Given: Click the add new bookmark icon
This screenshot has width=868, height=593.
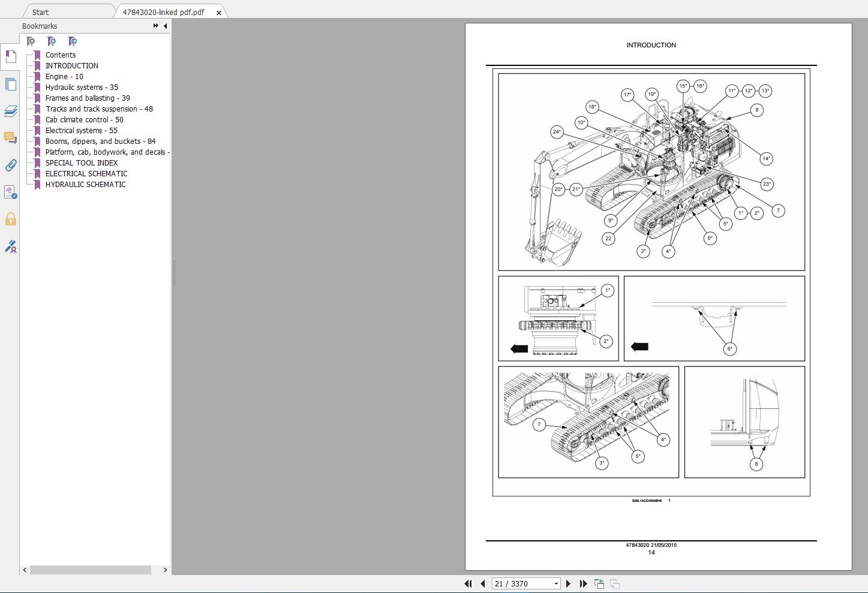Looking at the screenshot, I should click(x=52, y=41).
